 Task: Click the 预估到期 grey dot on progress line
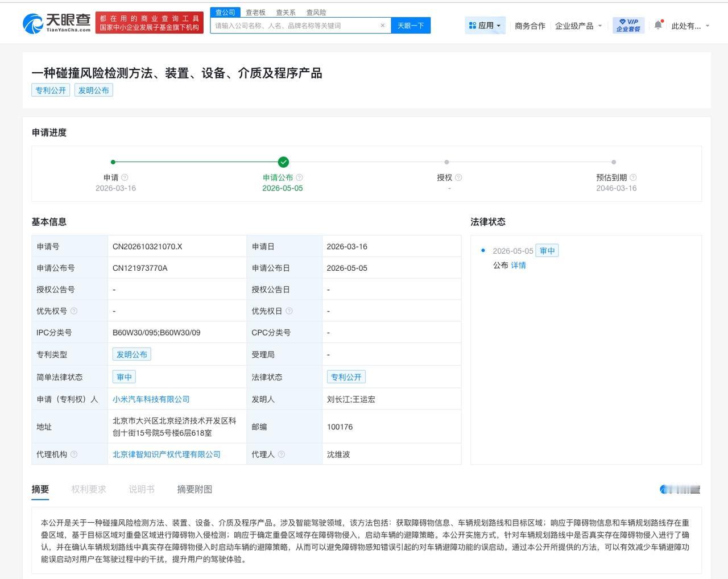point(614,162)
